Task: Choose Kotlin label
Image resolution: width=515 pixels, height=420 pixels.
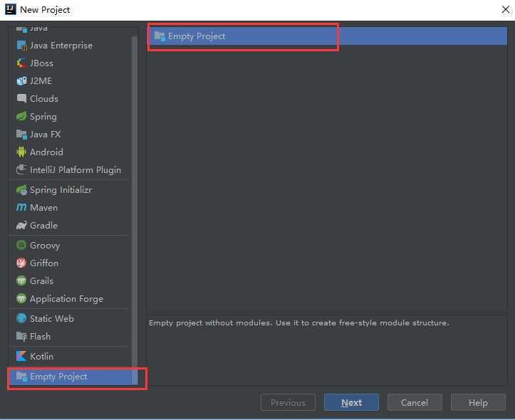Action: (41, 356)
